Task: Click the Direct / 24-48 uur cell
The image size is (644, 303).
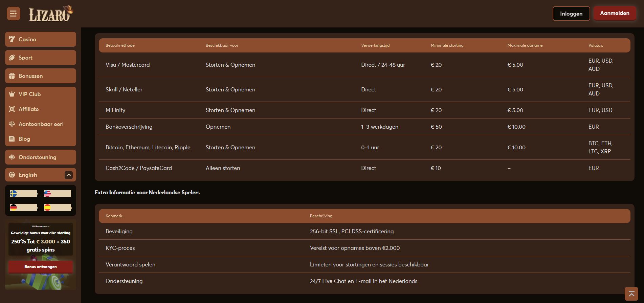Action: click(x=383, y=65)
